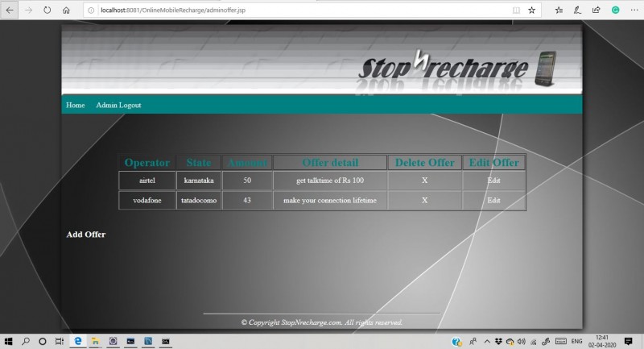This screenshot has width=644, height=349.
Task: Refresh the current page
Action: [x=47, y=10]
